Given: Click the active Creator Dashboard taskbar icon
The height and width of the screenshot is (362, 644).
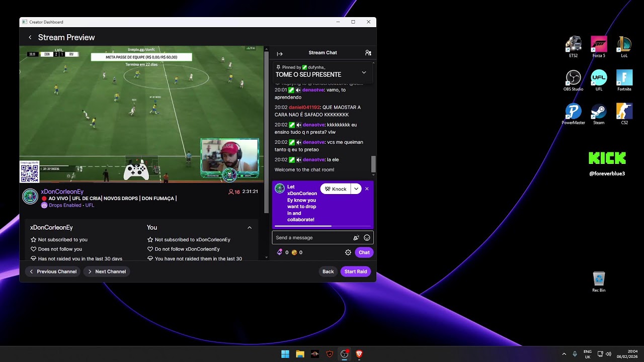Looking at the screenshot, I should tap(345, 354).
